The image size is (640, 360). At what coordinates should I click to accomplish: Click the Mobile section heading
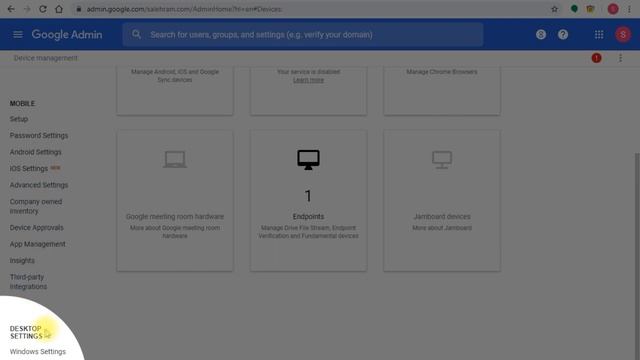(x=22, y=104)
